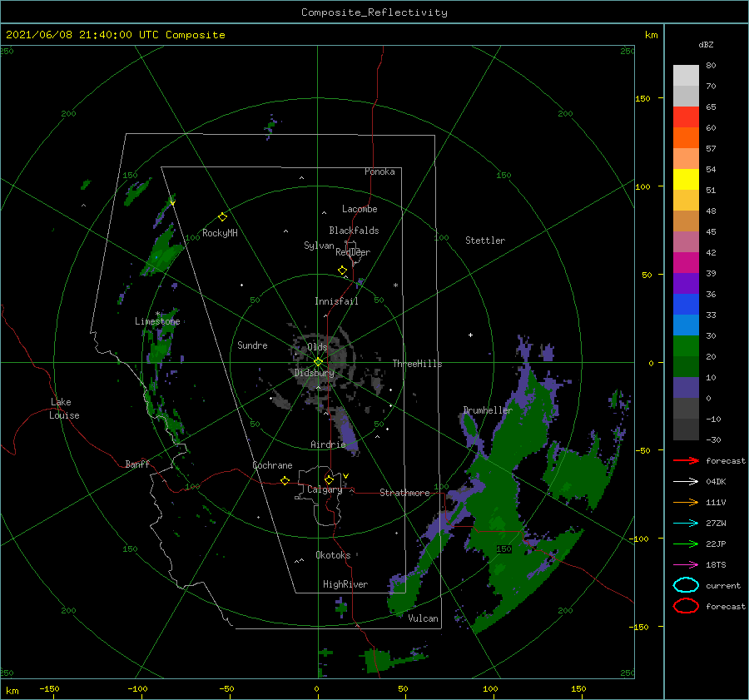This screenshot has height=700, width=749.
Task: Click the Calgary city label
Action: (x=325, y=489)
